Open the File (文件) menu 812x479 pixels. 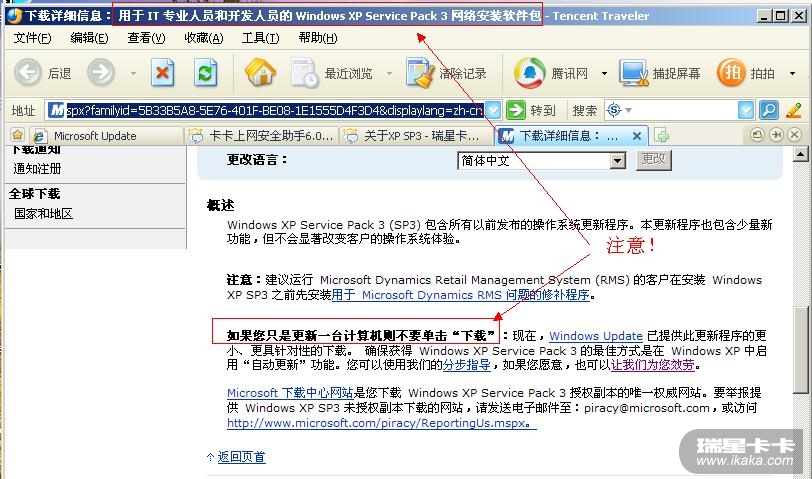pos(32,38)
